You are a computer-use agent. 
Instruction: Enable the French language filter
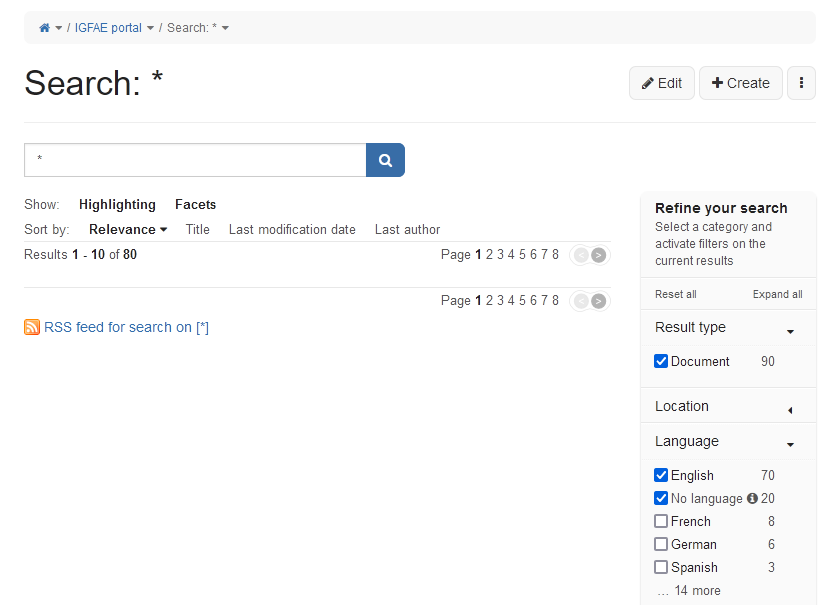[x=661, y=521]
